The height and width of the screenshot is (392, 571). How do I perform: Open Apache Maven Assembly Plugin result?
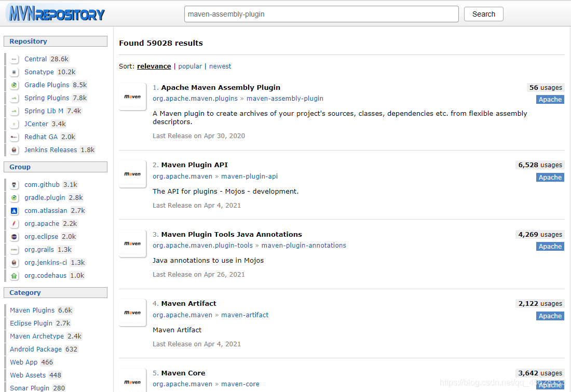(221, 87)
